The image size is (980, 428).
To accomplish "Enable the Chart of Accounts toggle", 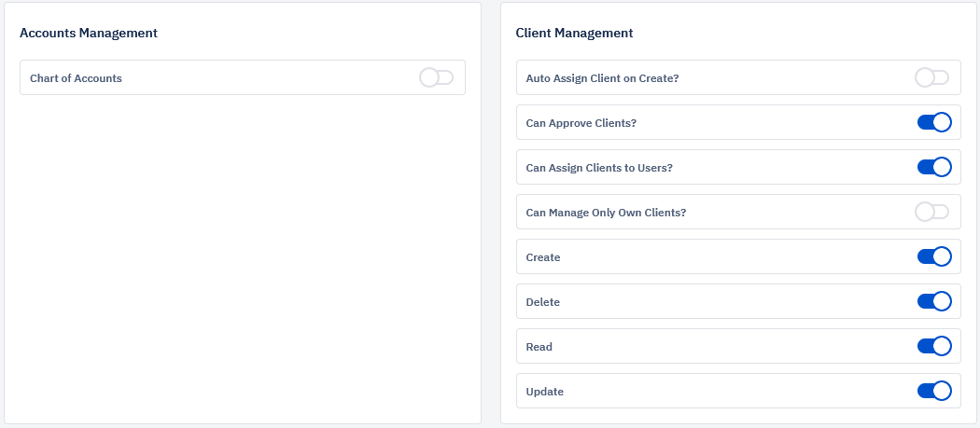I will (436, 78).
